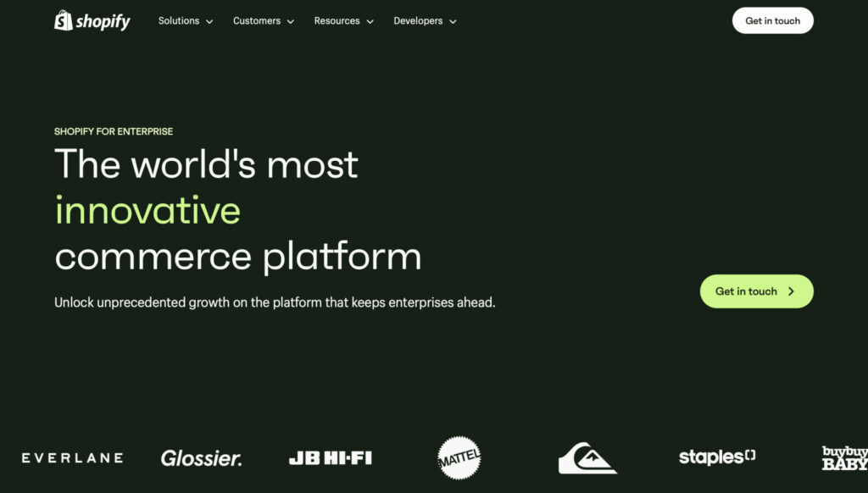Click the SHOPIFY FOR ENTERPRISE label
The image size is (868, 493).
[114, 131]
